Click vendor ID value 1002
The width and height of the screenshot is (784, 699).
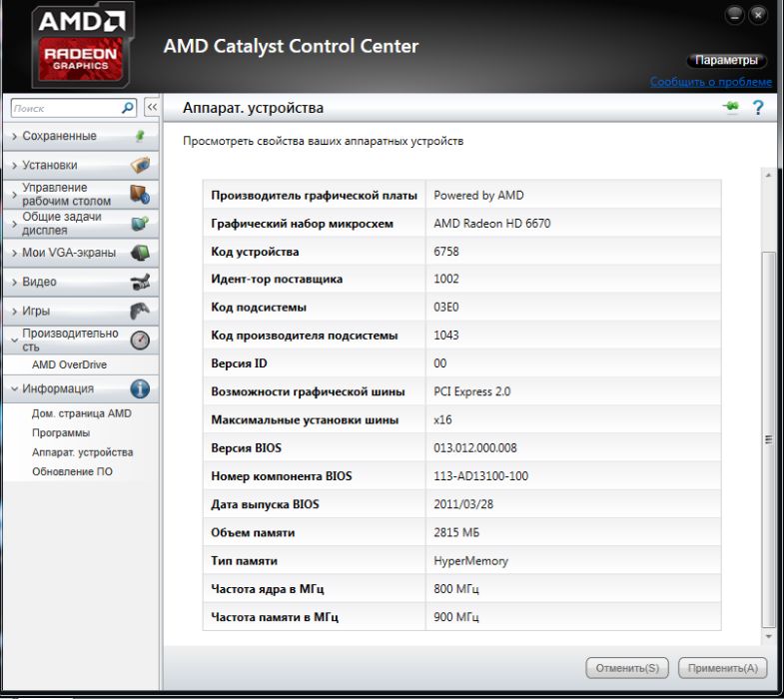(446, 279)
